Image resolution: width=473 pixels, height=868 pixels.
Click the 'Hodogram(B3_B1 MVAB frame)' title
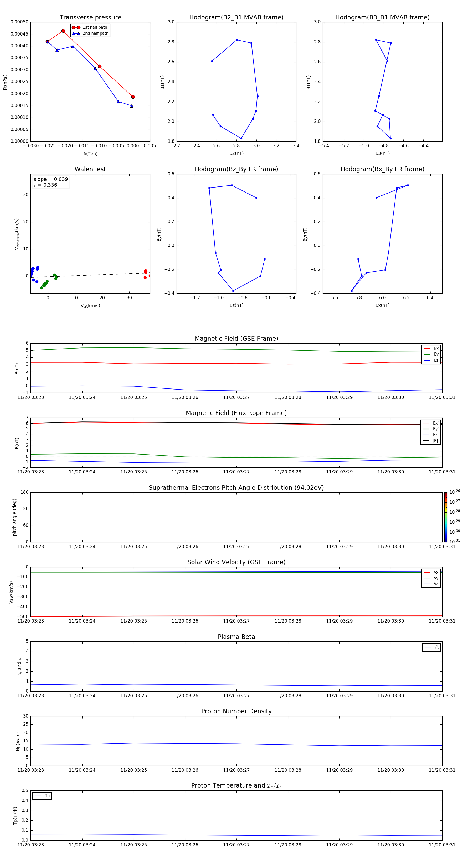pos(382,18)
